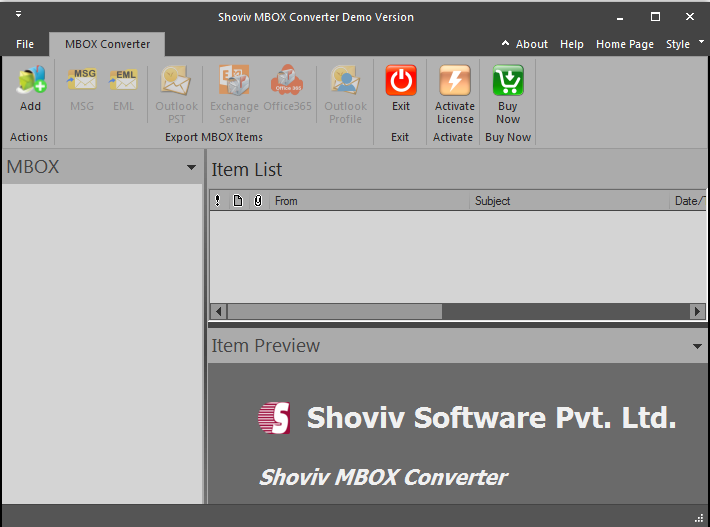This screenshot has width=710, height=527.
Task: Open the About link
Action: point(525,44)
